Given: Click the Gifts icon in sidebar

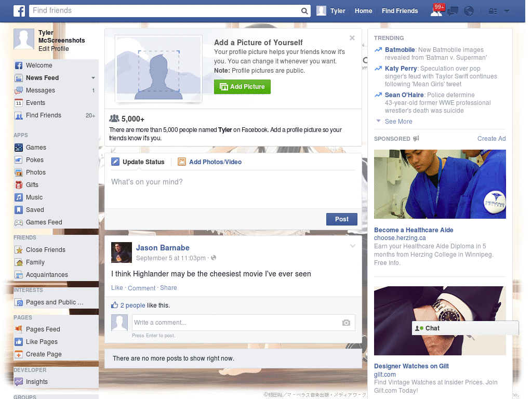Looking at the screenshot, I should [19, 185].
